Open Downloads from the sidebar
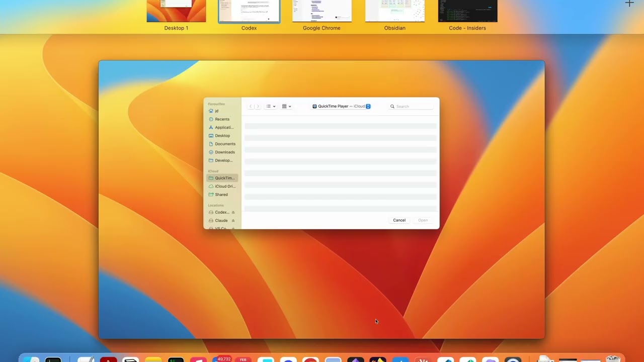Viewport: 644px width, 362px height. pos(222,152)
